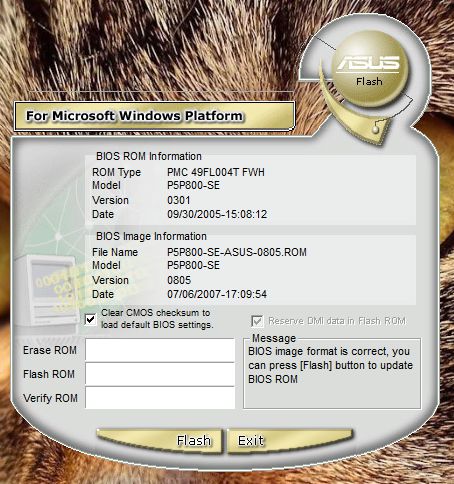Click the For Microsoft Windows Platform banner
The image size is (454, 484).
[x=154, y=116]
